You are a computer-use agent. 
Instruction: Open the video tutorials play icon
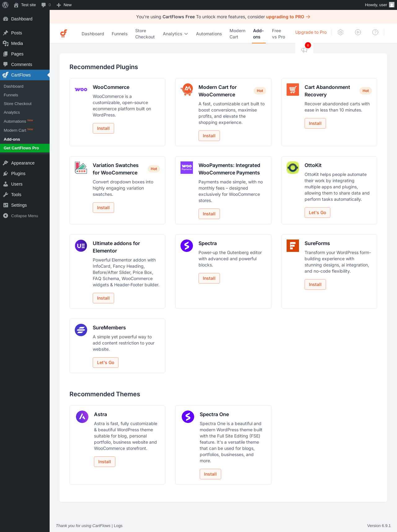(358, 32)
